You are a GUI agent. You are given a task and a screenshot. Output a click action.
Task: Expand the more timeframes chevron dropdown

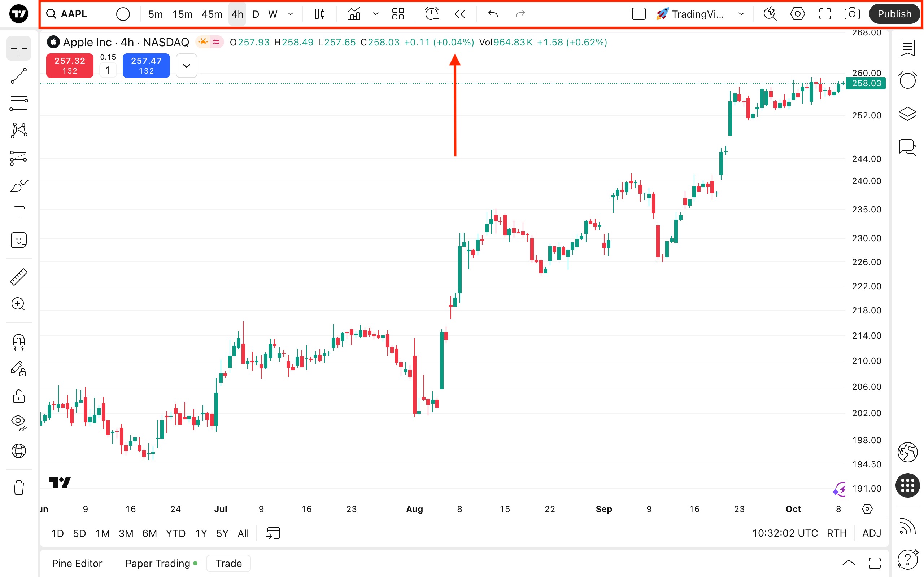click(x=291, y=14)
